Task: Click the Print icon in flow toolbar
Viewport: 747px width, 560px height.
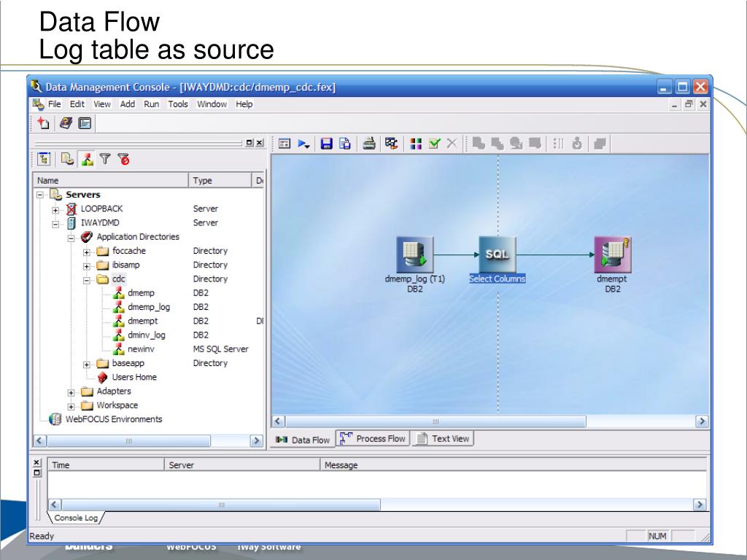Action: coord(368,144)
